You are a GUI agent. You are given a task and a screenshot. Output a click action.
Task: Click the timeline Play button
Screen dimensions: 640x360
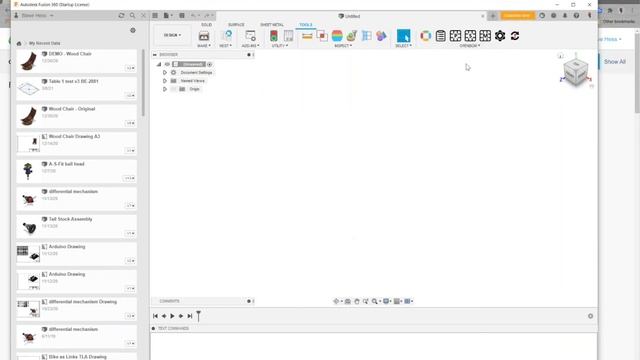point(172,316)
